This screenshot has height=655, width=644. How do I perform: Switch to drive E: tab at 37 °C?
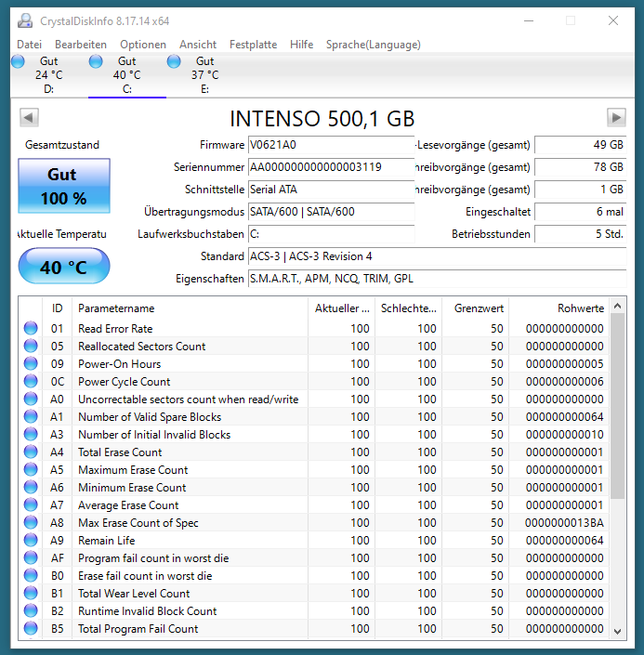pyautogui.click(x=204, y=74)
